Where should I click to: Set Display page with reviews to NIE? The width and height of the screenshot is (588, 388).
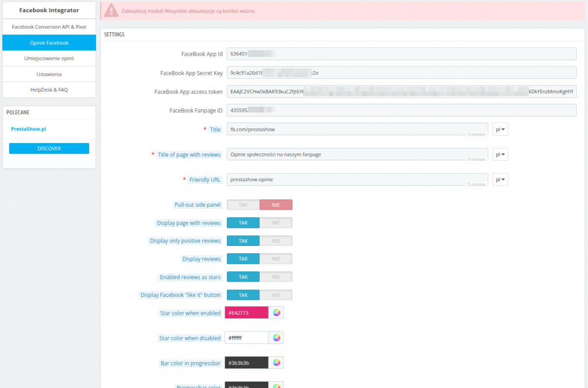click(276, 223)
